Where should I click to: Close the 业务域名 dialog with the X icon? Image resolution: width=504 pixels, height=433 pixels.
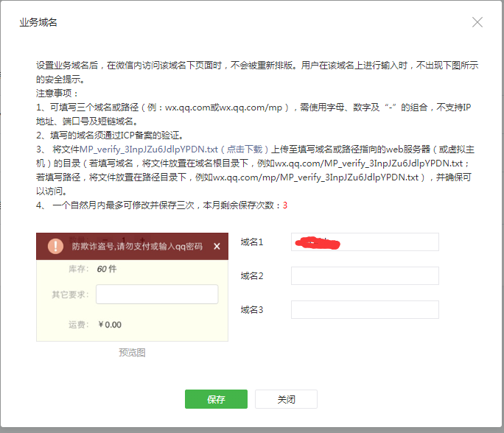[x=477, y=22]
